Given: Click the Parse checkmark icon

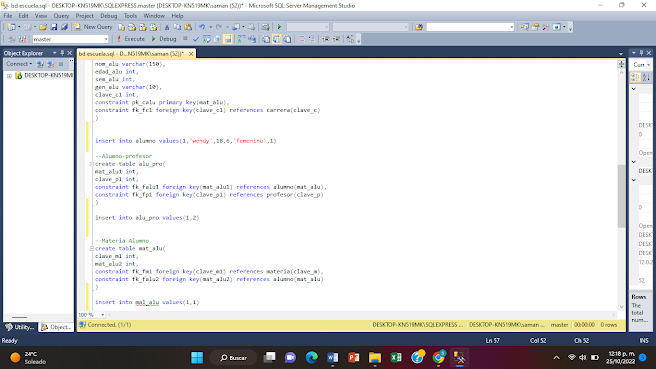Looking at the screenshot, I should tap(195, 39).
